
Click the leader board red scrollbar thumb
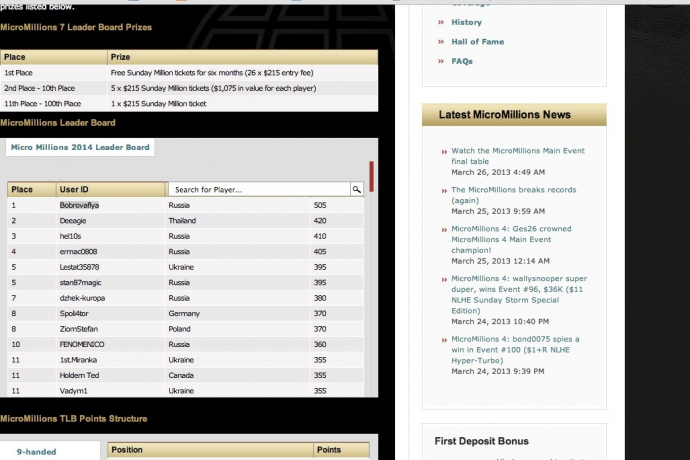pos(372,176)
